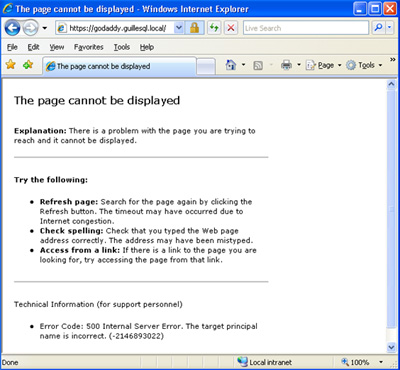This screenshot has width=400, height=370.
Task: Close the Internet Explorer window
Action: [x=390, y=9]
